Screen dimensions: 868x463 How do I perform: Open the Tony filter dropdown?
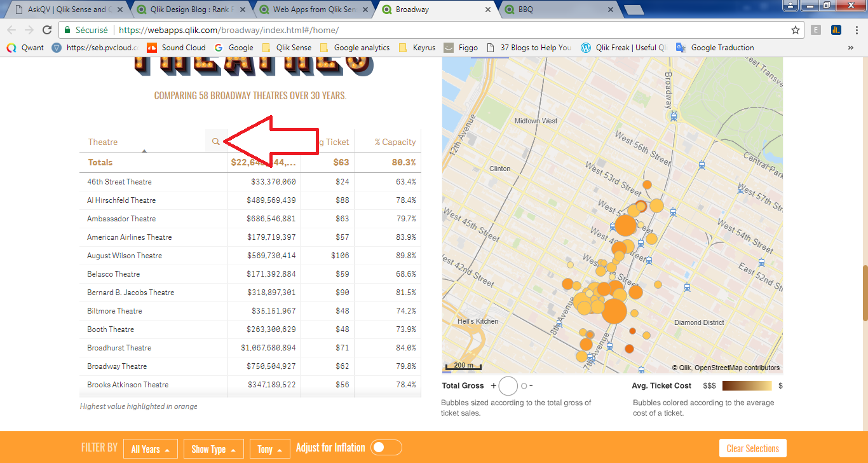click(x=270, y=449)
